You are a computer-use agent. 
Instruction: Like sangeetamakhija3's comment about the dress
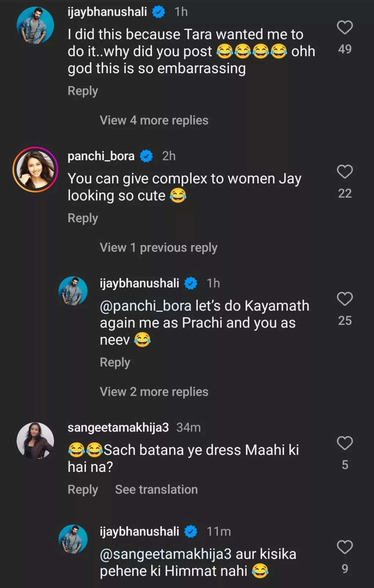click(345, 443)
